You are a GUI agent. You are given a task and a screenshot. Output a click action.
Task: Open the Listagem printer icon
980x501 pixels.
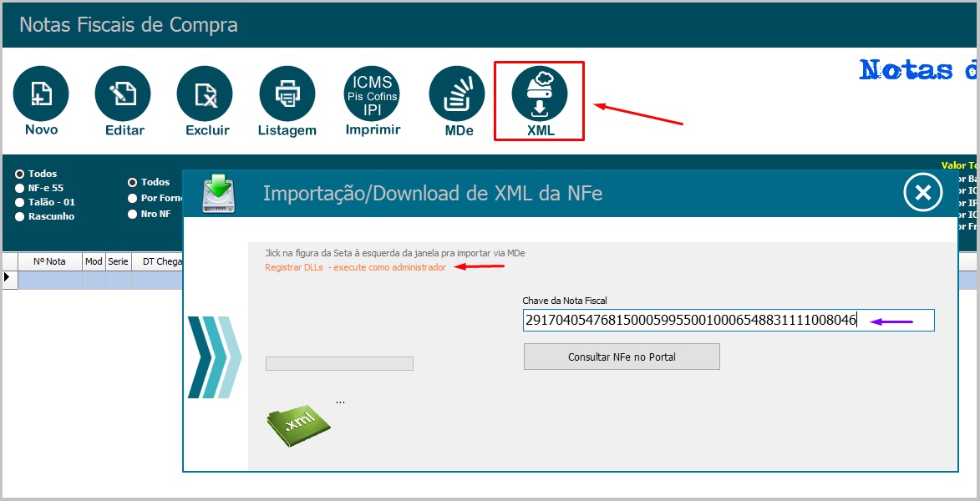click(287, 94)
